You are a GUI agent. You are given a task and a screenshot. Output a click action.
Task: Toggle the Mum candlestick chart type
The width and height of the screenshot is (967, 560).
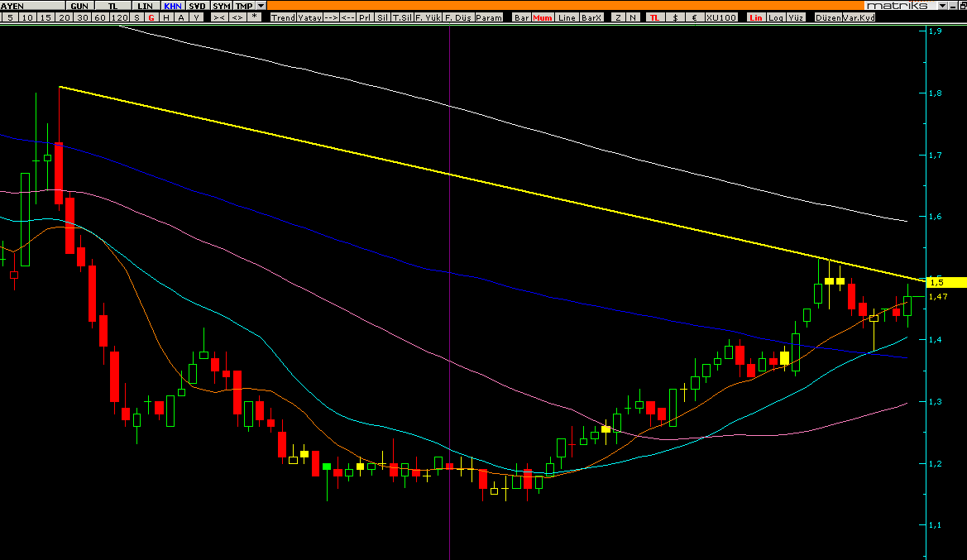pyautogui.click(x=543, y=17)
